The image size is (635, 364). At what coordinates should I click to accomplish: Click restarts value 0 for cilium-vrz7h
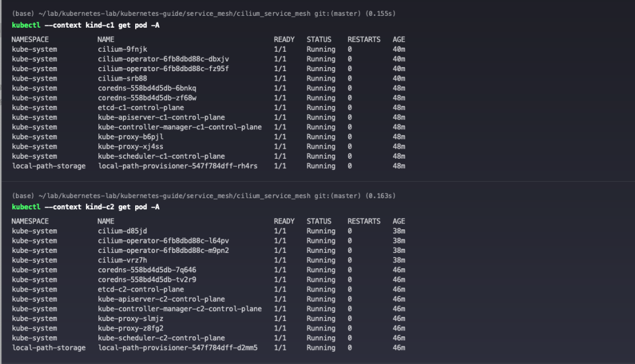tap(350, 261)
